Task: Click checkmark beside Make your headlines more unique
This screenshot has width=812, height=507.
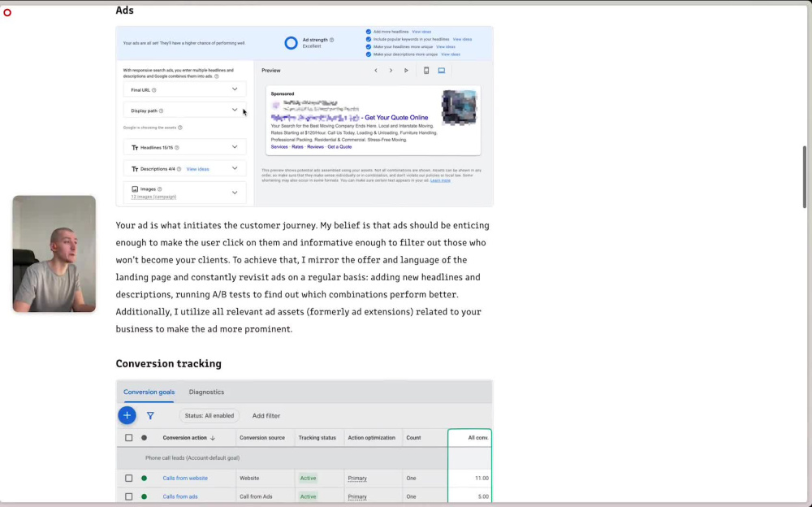Action: (369, 46)
